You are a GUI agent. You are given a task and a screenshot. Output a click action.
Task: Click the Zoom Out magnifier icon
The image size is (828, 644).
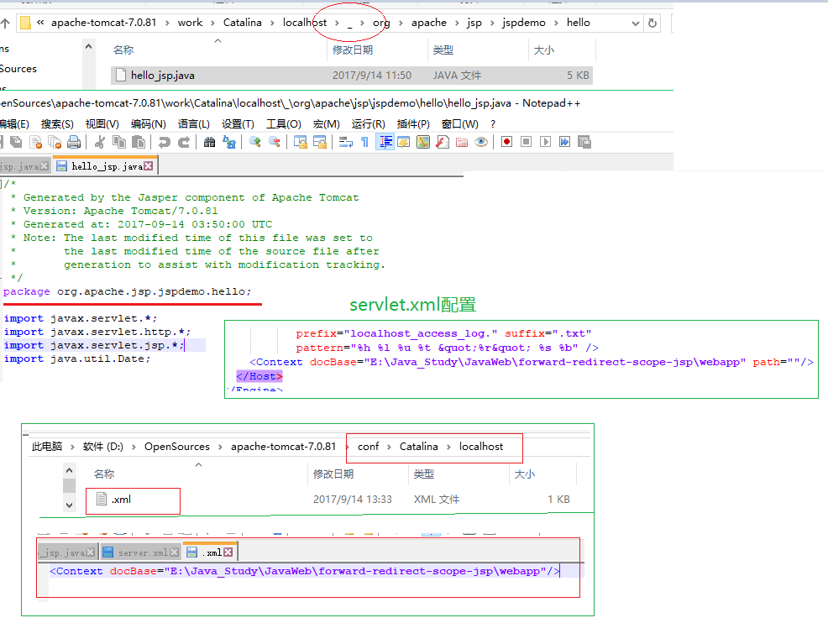[x=275, y=142]
